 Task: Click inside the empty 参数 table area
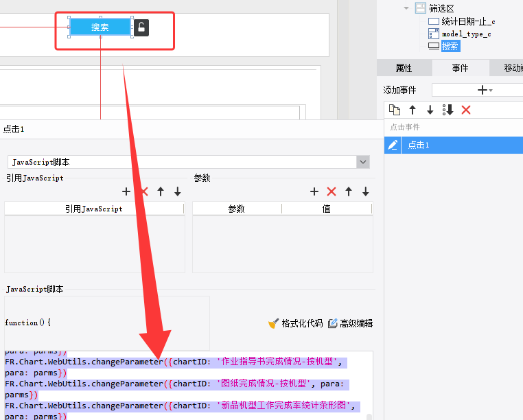click(283, 244)
